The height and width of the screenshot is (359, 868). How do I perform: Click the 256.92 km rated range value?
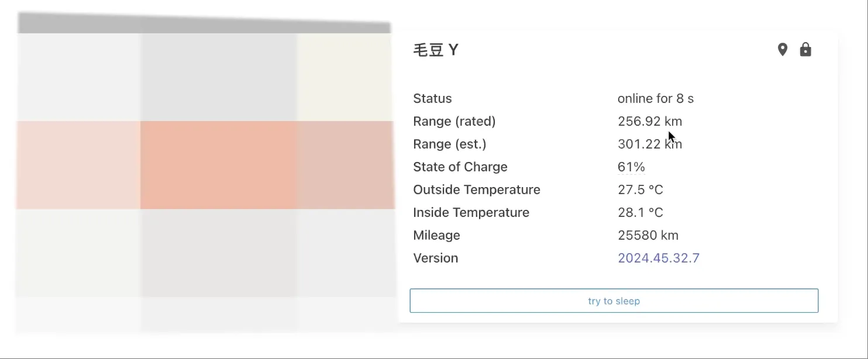tap(649, 121)
